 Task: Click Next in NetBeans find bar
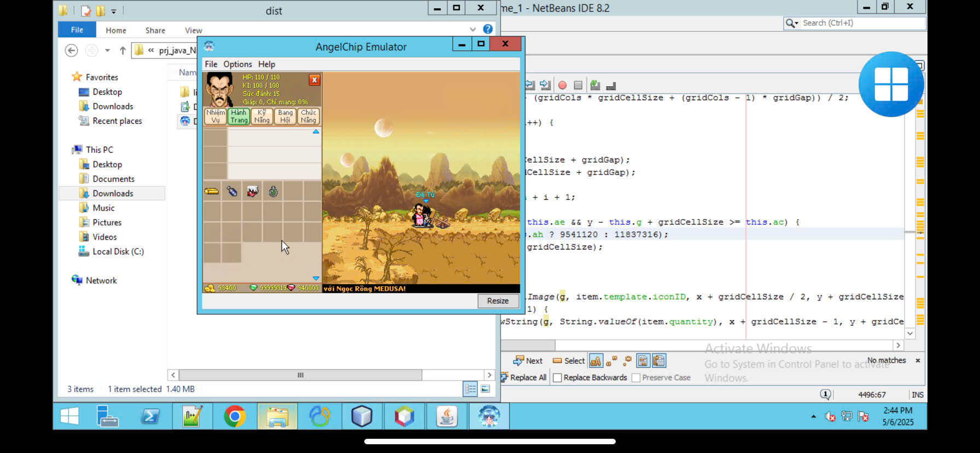click(528, 361)
